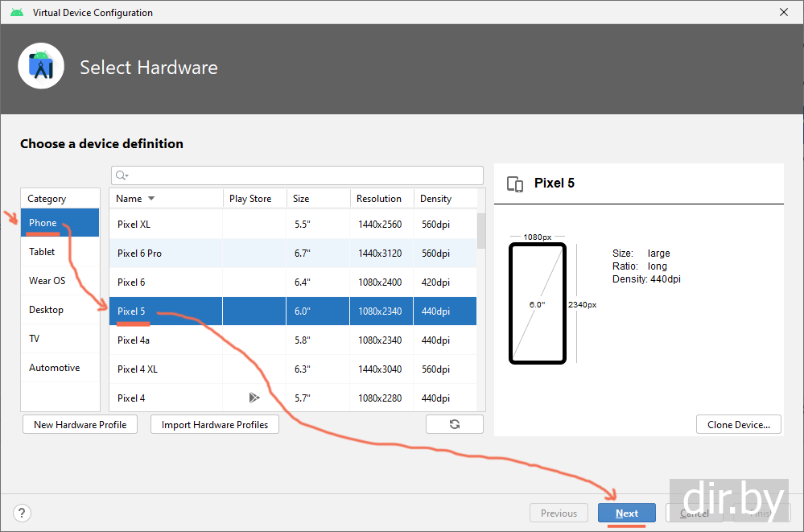Sort devices by the Resolution column header
This screenshot has width=804, height=532.
coord(380,199)
